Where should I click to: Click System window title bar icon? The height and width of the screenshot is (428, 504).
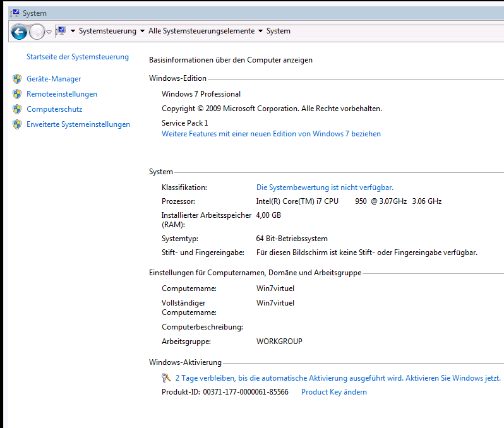coord(15,13)
